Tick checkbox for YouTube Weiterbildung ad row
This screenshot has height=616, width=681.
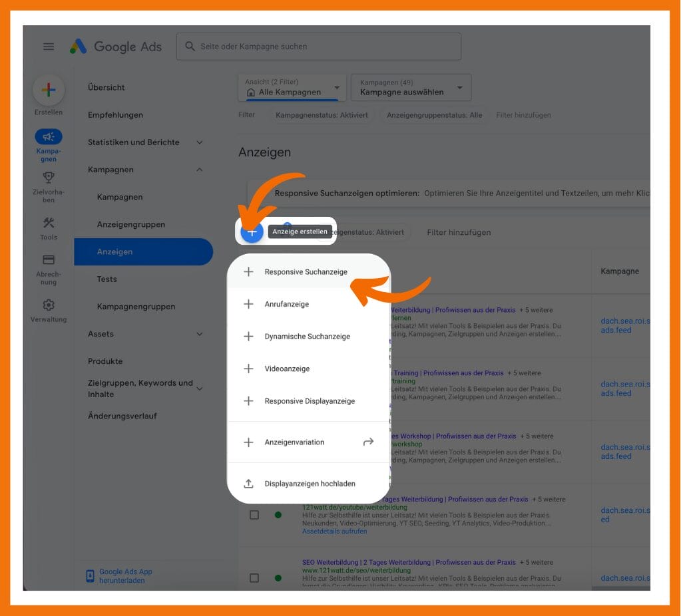click(x=254, y=515)
